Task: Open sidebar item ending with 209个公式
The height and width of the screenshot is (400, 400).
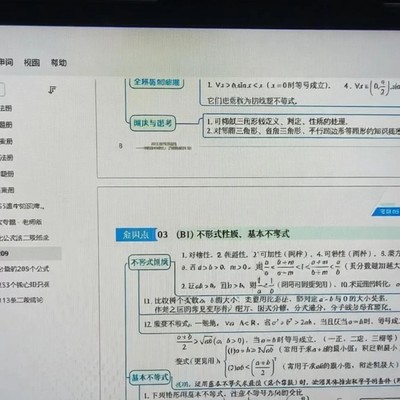Action: point(24,269)
